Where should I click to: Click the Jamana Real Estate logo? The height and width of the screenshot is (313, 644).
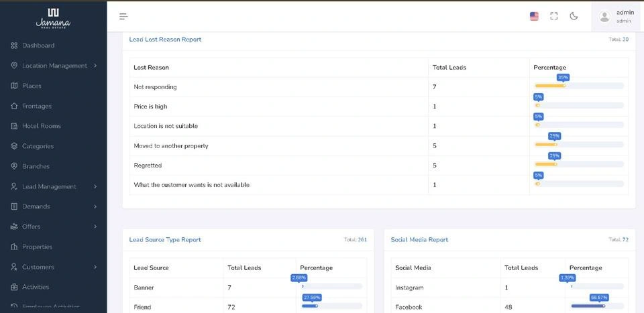coord(53,18)
